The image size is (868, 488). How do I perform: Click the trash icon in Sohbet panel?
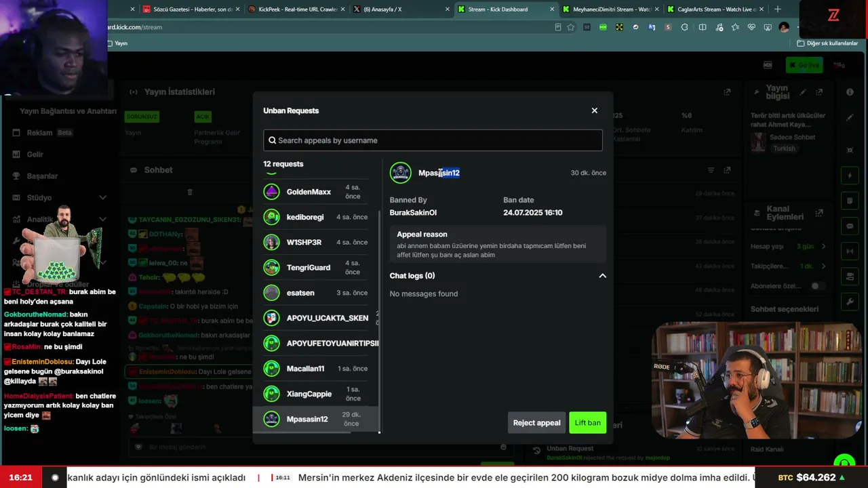coord(190,192)
